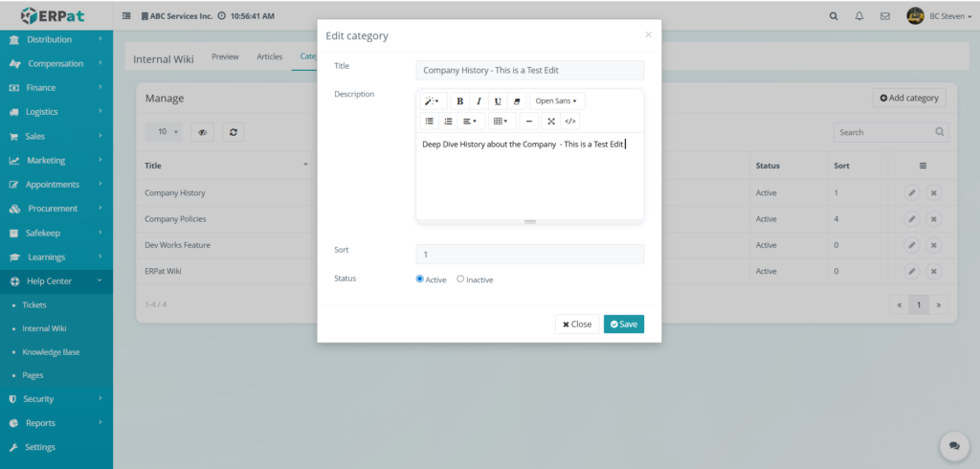Select the Inactive status radio button
Viewport: 980px width, 469px height.
[x=460, y=279]
